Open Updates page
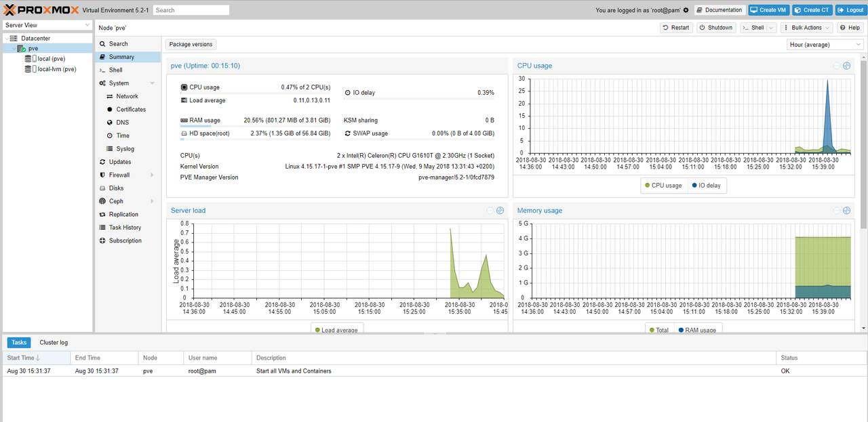 tap(128, 162)
